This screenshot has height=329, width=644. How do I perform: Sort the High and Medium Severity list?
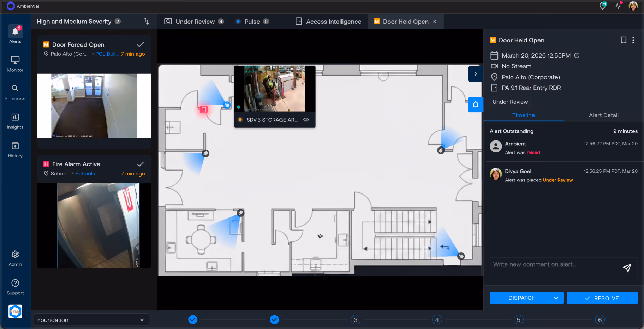tap(147, 22)
